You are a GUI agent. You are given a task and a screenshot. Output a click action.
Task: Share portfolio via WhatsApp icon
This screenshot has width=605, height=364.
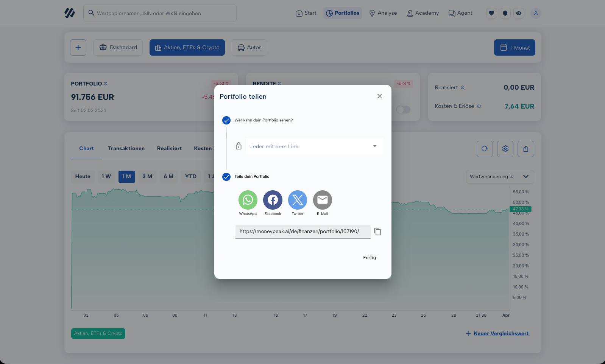248,200
